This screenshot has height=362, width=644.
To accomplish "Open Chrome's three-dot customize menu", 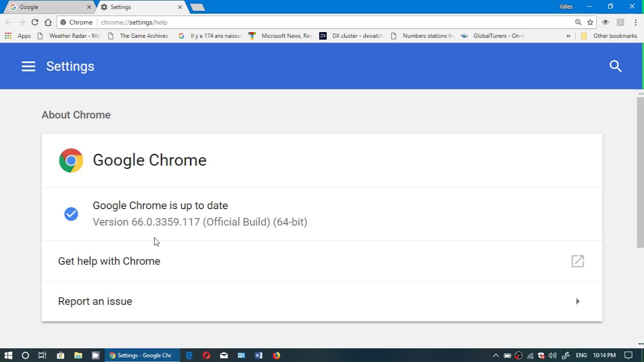I will pyautogui.click(x=635, y=22).
